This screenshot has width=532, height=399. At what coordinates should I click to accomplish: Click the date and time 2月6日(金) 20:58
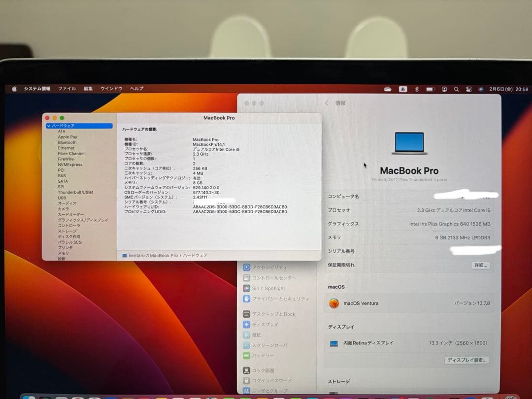point(508,89)
